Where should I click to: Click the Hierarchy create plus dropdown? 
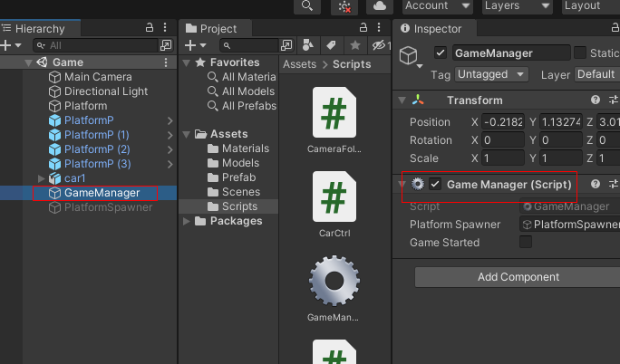[11, 45]
